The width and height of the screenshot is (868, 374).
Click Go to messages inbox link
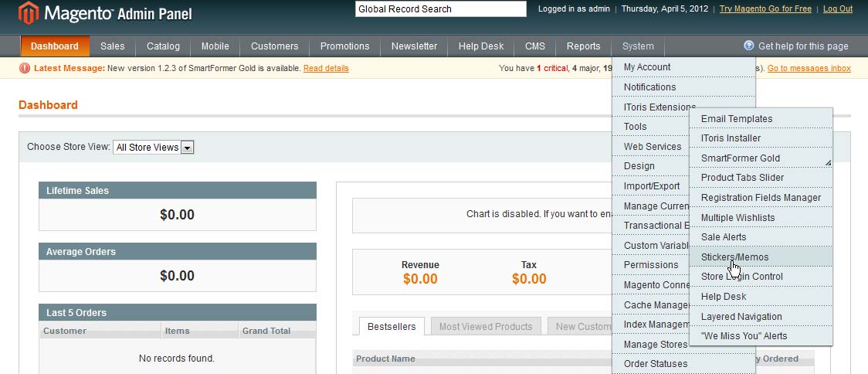tap(809, 68)
